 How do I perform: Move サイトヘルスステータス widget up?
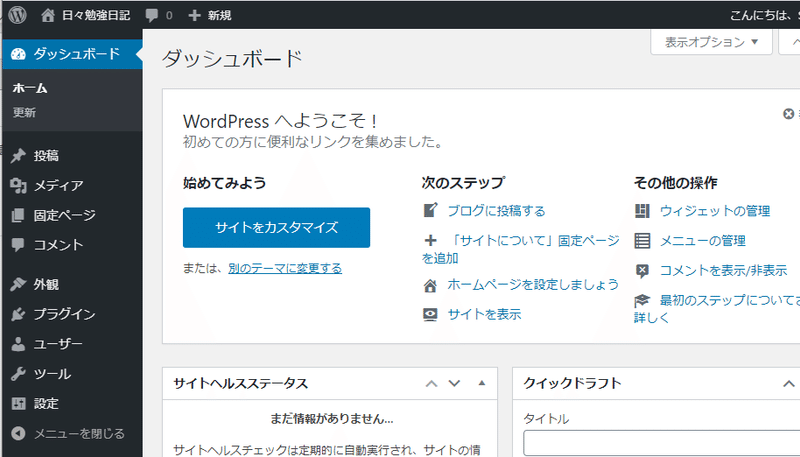coord(432,384)
